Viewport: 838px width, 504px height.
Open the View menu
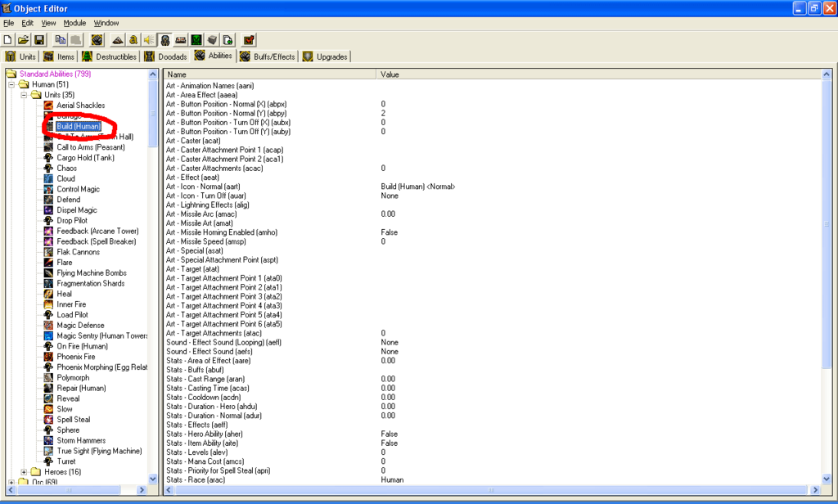click(48, 23)
